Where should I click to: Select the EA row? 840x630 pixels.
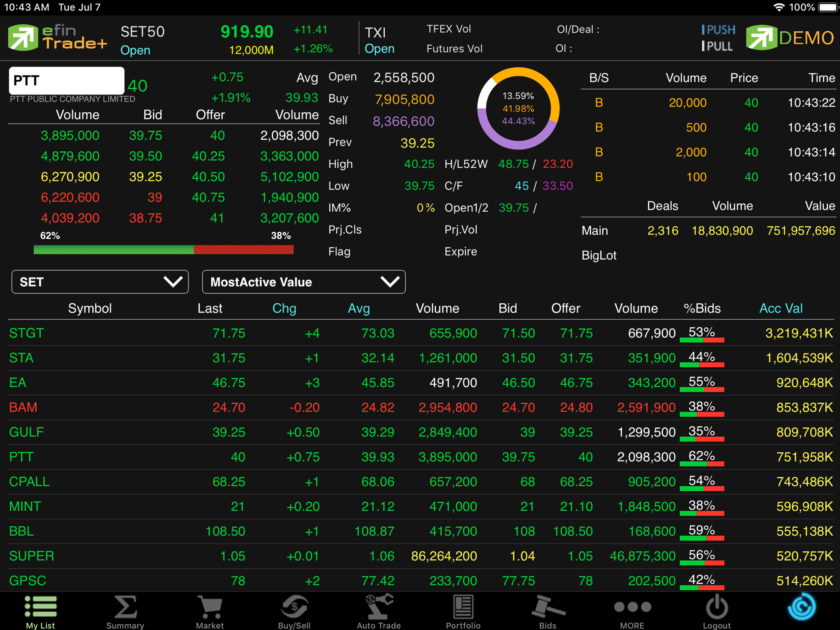pyautogui.click(x=421, y=383)
